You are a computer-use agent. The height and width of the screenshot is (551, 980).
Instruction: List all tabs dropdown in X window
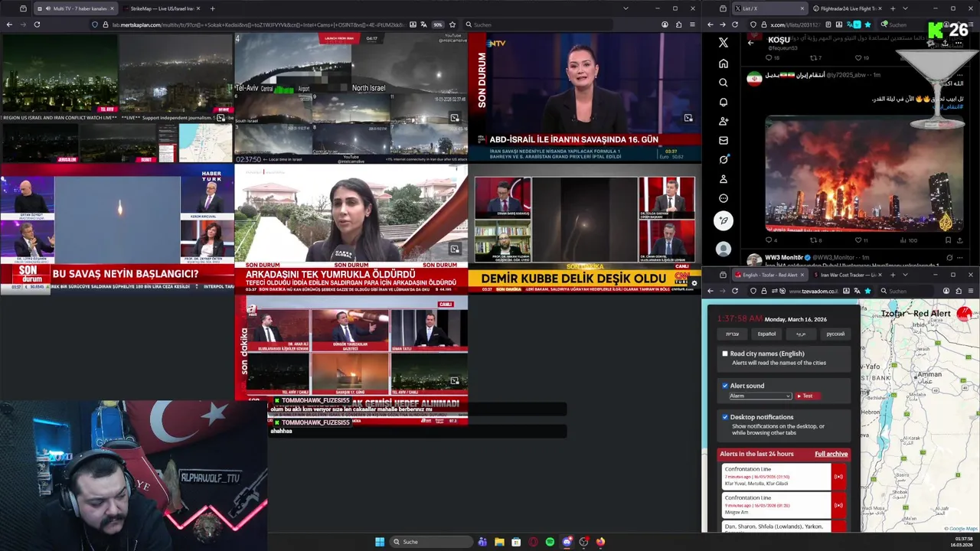(x=905, y=8)
